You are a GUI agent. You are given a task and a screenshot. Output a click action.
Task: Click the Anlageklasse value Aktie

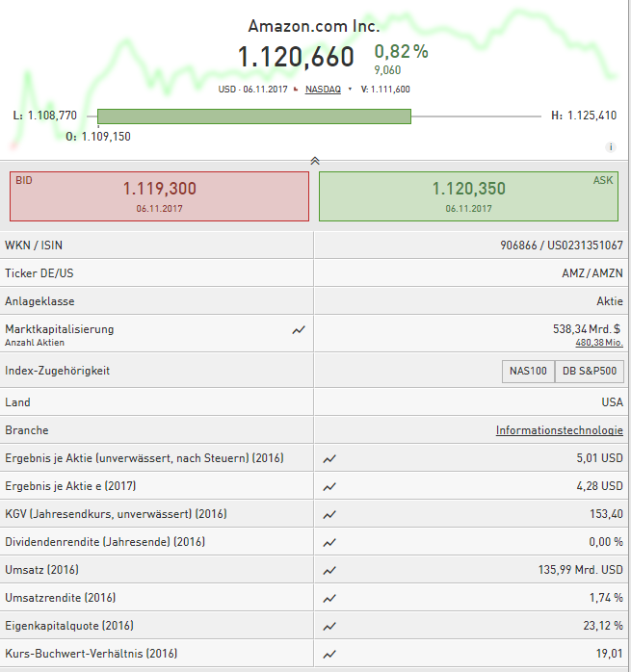(610, 301)
